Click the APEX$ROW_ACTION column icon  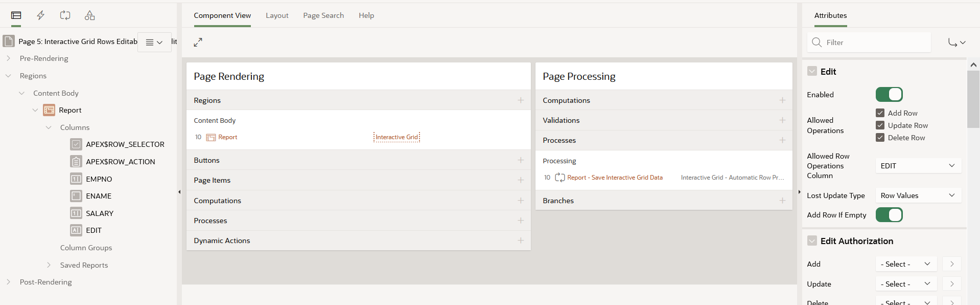76,162
